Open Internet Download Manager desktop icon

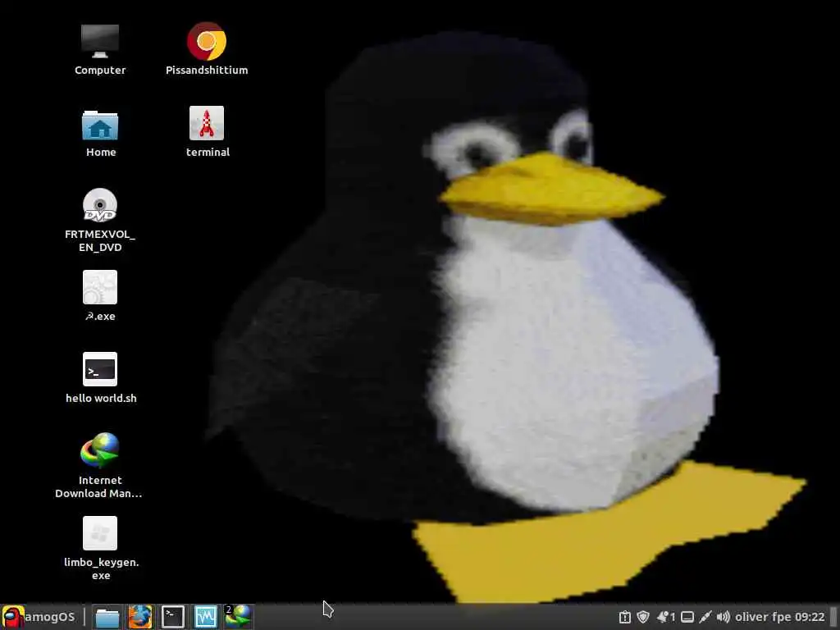(x=100, y=450)
